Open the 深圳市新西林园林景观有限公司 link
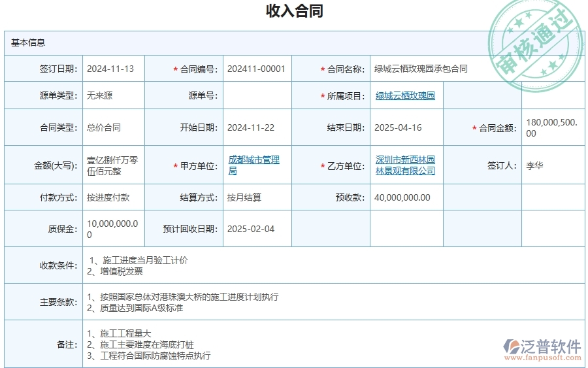The width and height of the screenshot is (588, 368). tap(405, 165)
